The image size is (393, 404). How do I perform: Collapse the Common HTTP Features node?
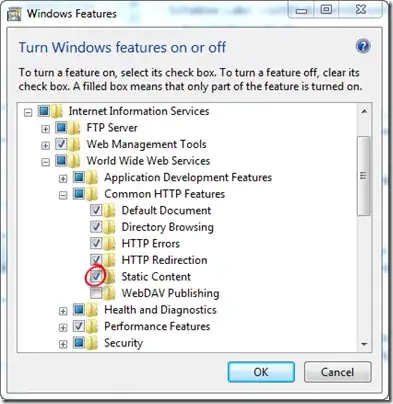pyautogui.click(x=63, y=195)
